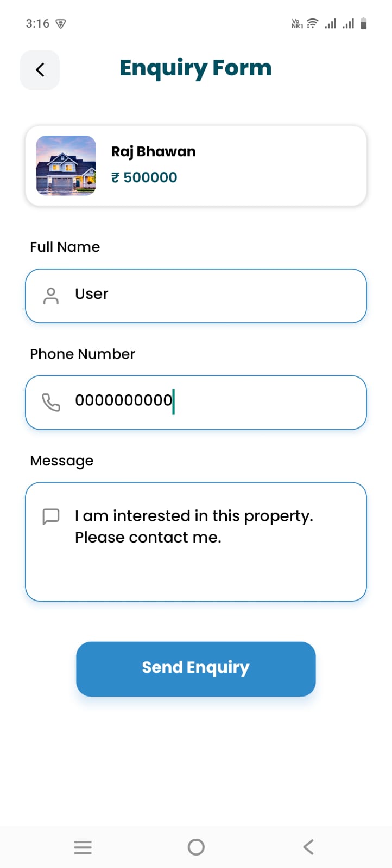Open the Raj Bhawan house thumbnail
Viewport: 392px width, 868px height.
66,165
